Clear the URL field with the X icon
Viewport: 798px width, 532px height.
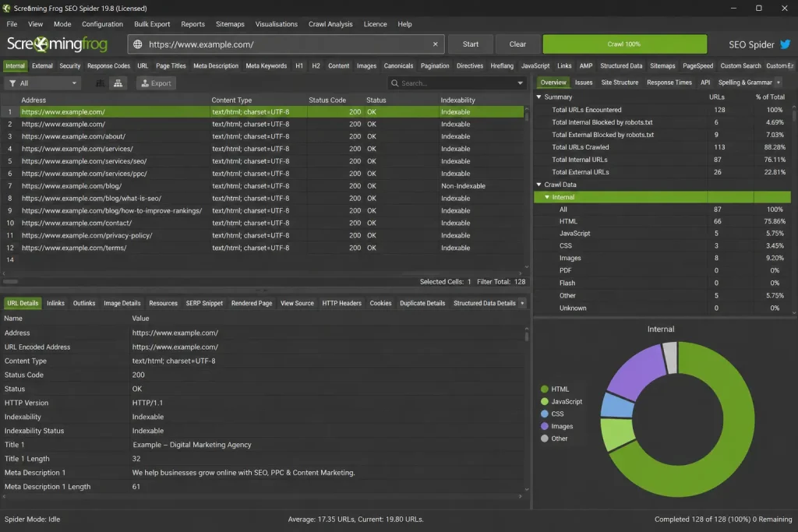tap(435, 44)
